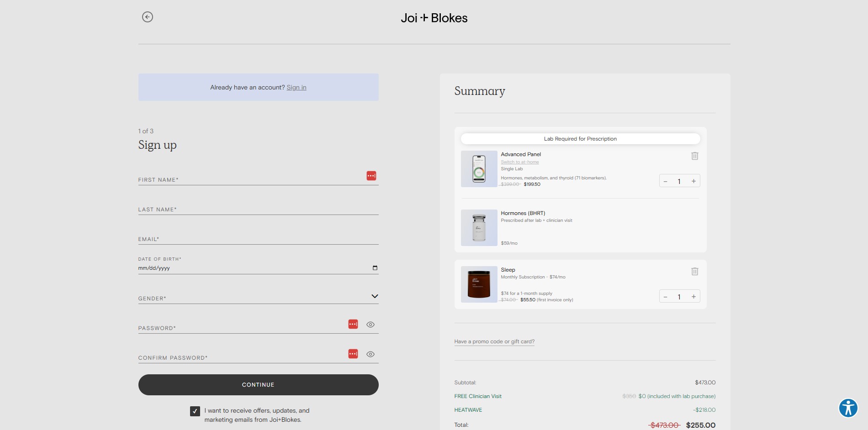868x430 pixels.
Task: Open the promo code or gift card link
Action: (494, 341)
